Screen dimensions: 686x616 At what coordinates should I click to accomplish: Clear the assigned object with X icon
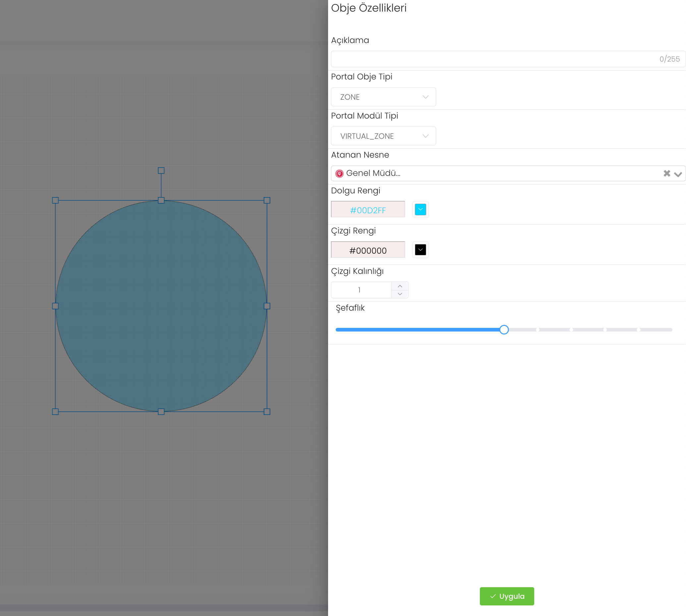tap(666, 173)
